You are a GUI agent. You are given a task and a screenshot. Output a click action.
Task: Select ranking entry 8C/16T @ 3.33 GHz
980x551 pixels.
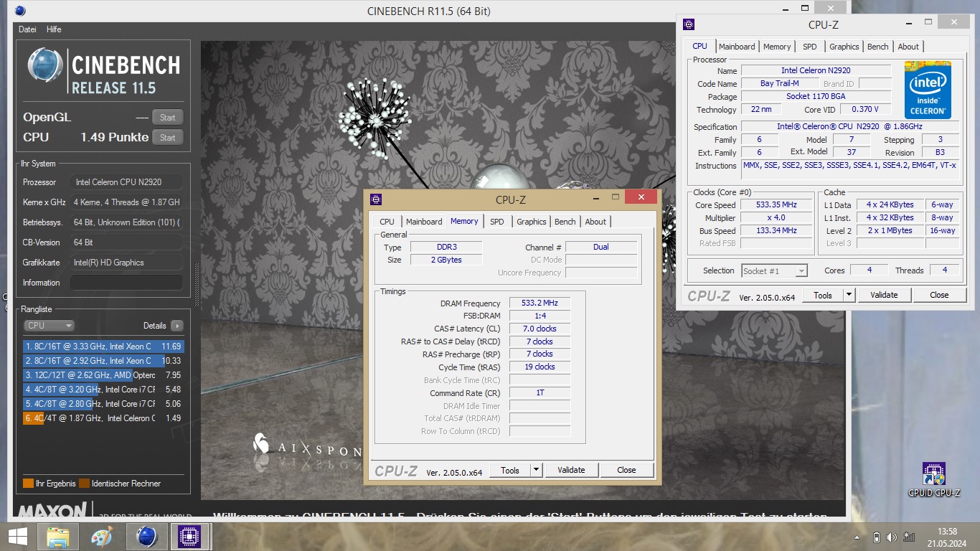pos(103,347)
